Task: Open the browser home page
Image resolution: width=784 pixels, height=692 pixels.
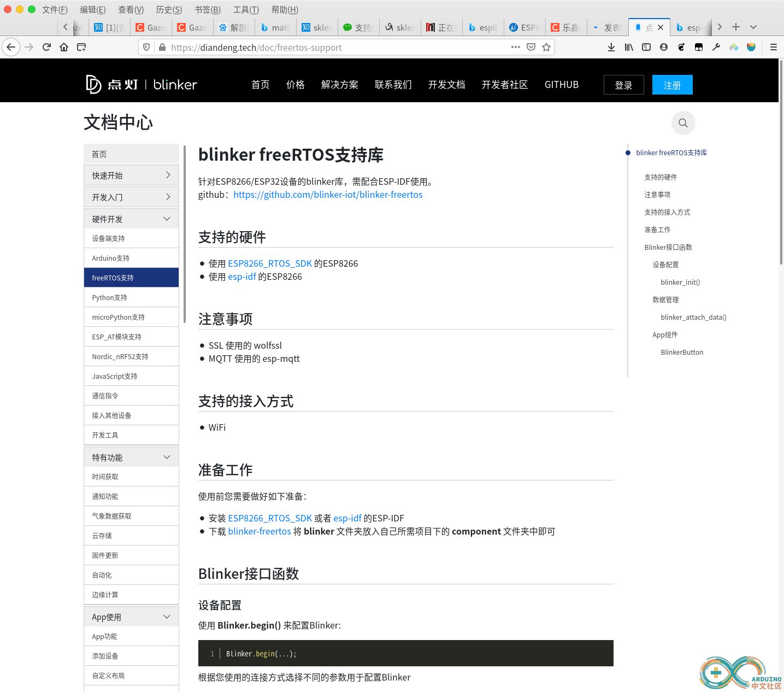Action: click(64, 47)
